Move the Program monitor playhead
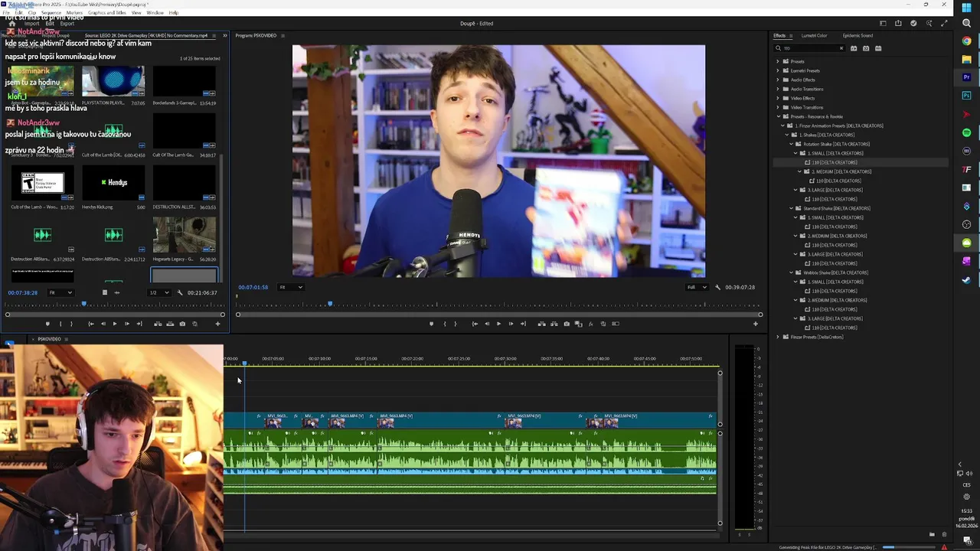 point(330,305)
